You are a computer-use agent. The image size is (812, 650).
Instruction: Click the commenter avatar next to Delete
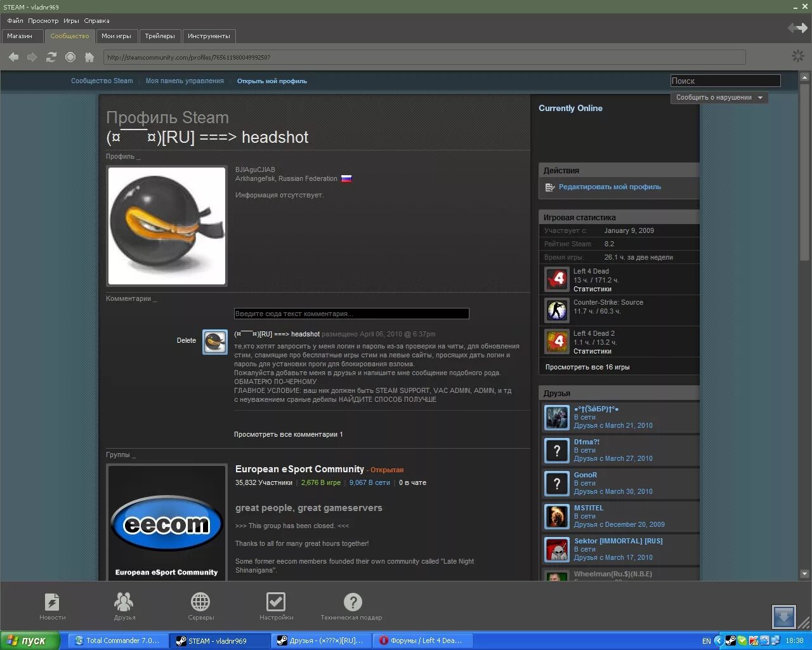coord(215,342)
